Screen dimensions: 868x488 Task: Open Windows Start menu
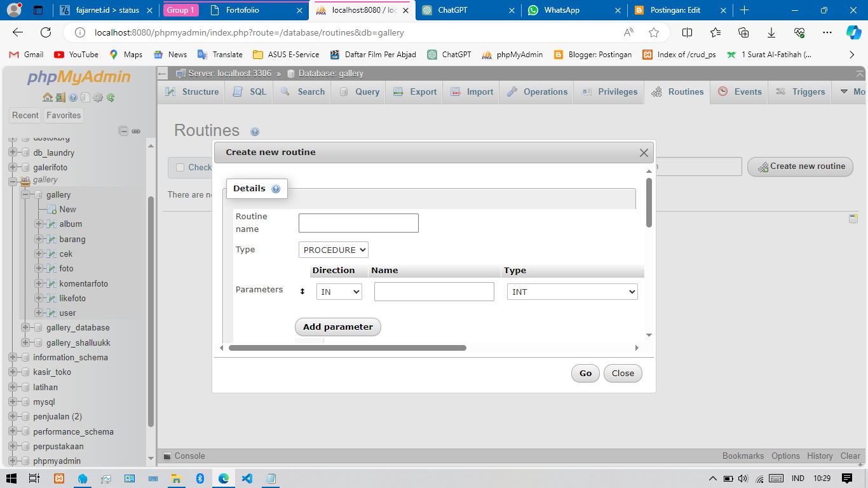click(11, 478)
